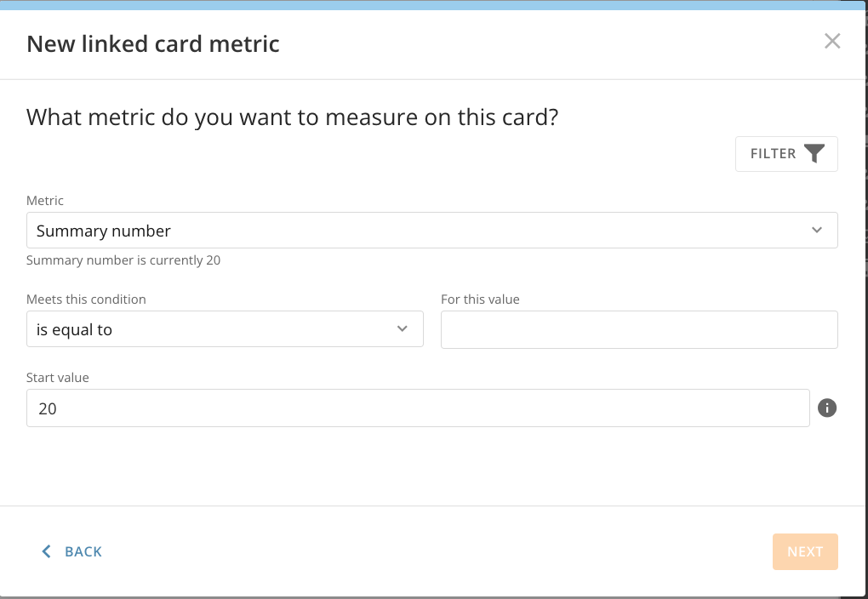This screenshot has height=599, width=868.
Task: Select the "Summary number" metric combo box text
Action: point(104,231)
